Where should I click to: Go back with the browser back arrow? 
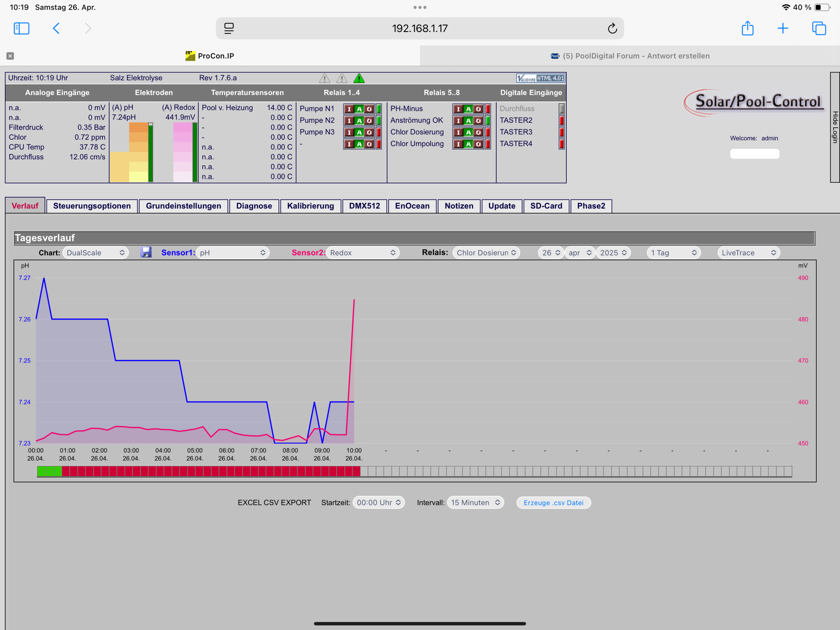click(56, 28)
